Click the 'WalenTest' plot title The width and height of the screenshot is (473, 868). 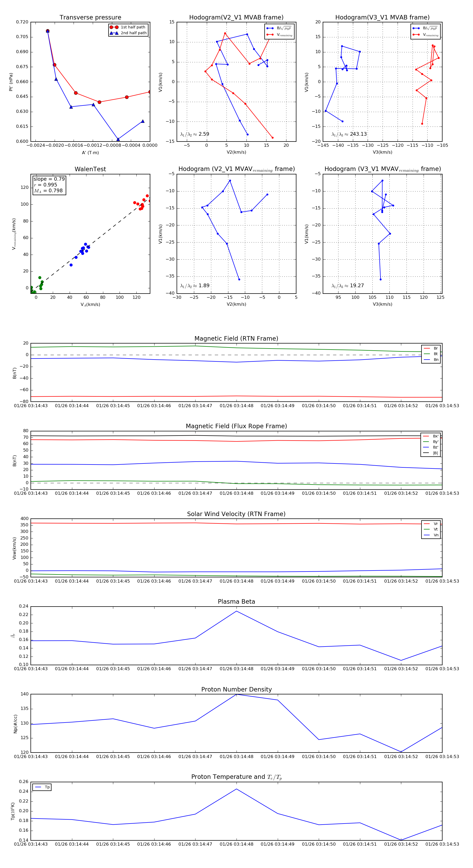point(90,169)
